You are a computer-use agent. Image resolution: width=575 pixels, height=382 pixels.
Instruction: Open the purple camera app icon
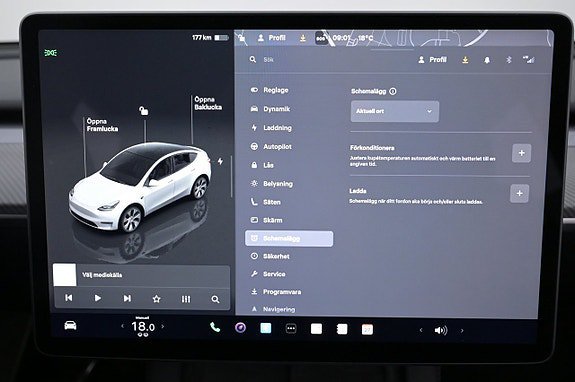click(x=241, y=327)
